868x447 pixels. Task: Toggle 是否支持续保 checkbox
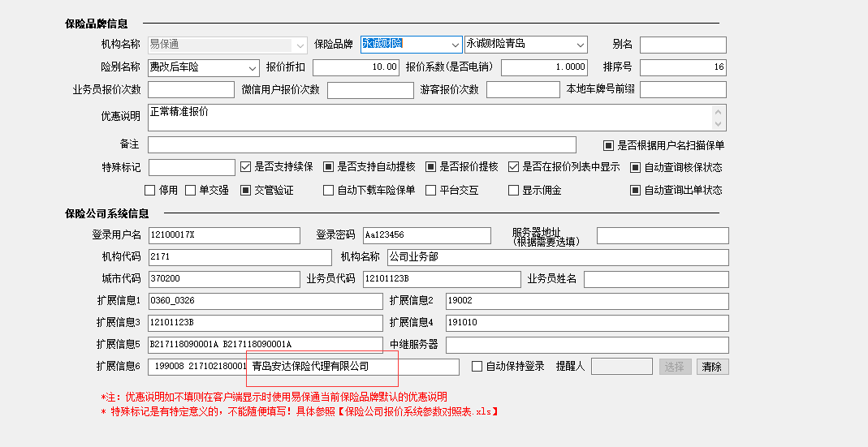click(246, 166)
